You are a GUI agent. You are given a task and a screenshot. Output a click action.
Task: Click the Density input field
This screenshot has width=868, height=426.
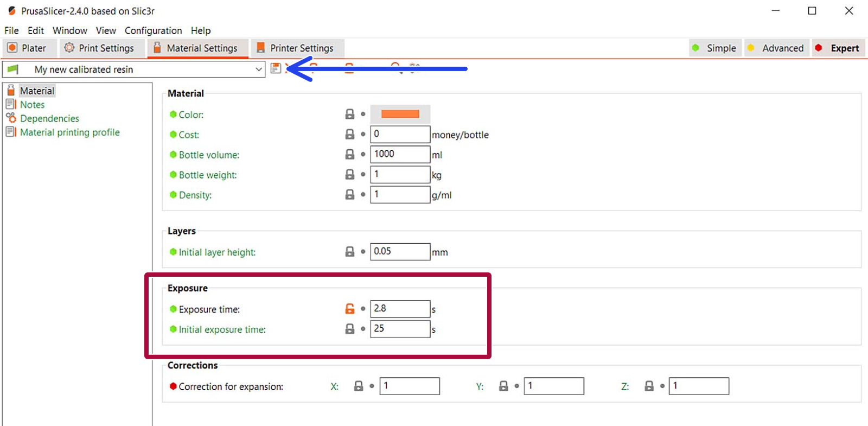(400, 194)
